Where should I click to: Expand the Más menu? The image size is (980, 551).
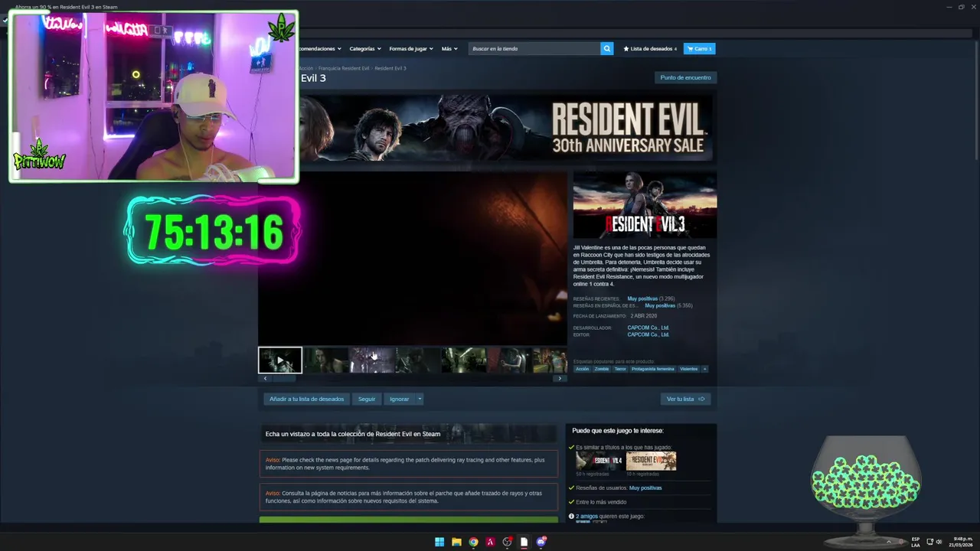449,48
